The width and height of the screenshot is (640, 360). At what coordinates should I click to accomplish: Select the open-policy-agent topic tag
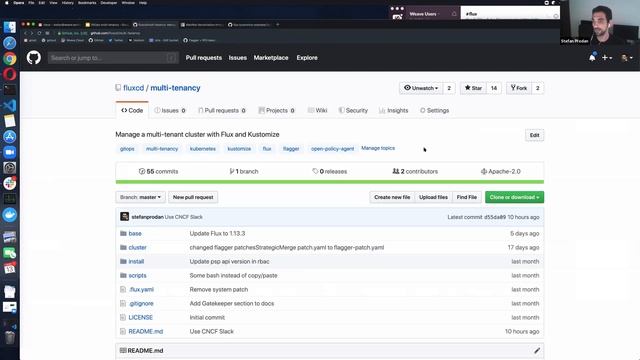click(x=333, y=149)
